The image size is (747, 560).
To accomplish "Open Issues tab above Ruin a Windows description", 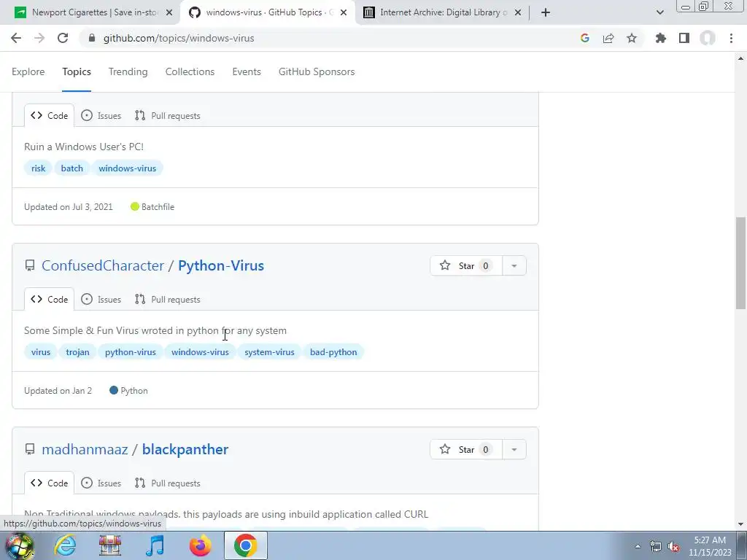I will point(101,116).
